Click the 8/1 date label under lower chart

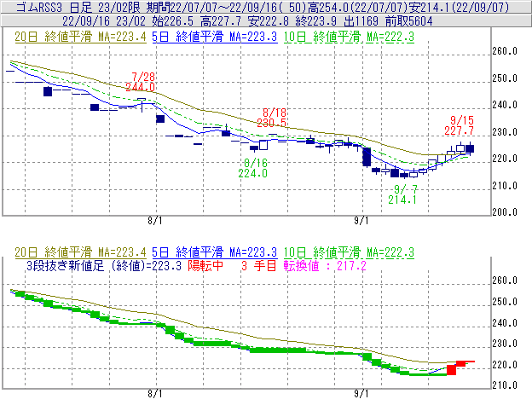155,393
